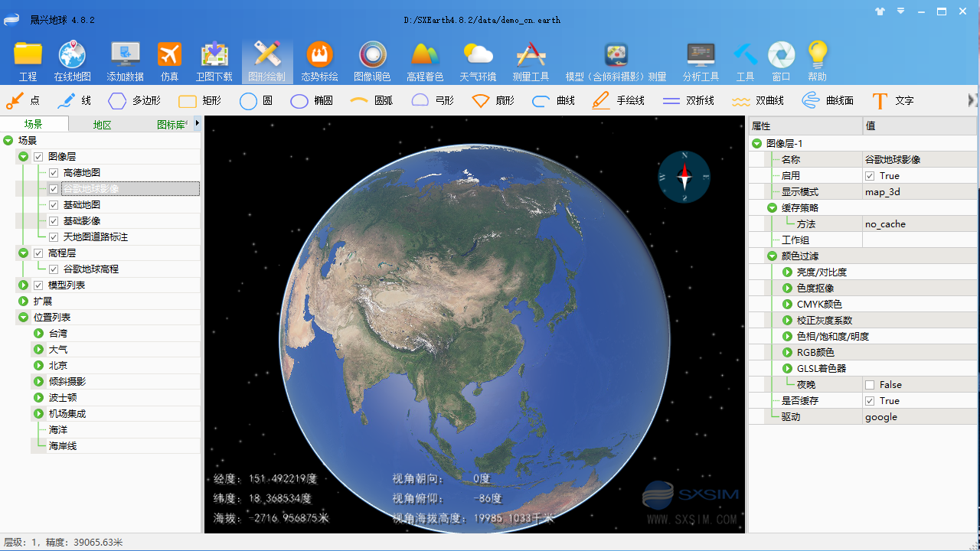Expand the 模型列表 tree node
This screenshot has width=980, height=551.
click(23, 285)
